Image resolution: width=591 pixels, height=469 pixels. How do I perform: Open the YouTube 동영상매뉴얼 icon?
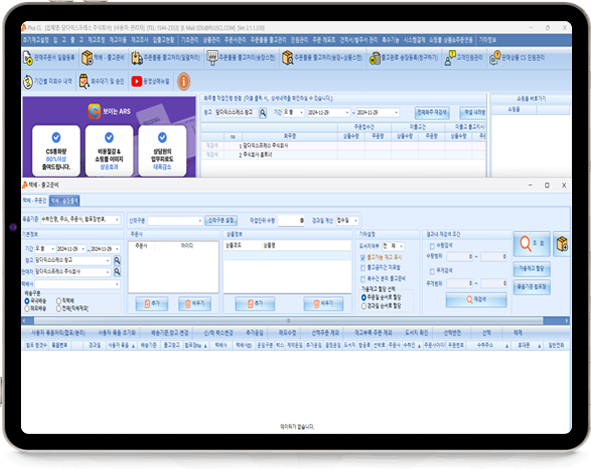[x=150, y=81]
